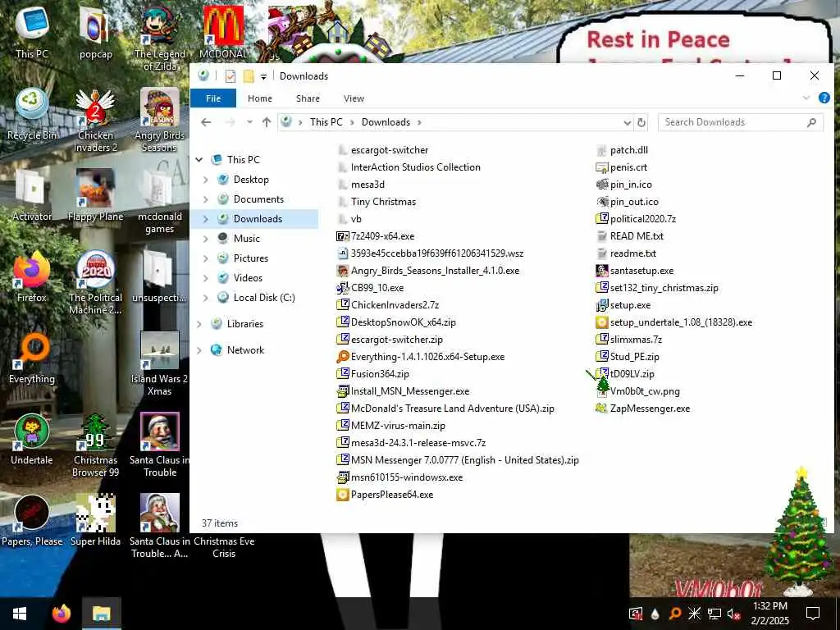
Task: Open the address bar history dropdown
Action: point(627,123)
